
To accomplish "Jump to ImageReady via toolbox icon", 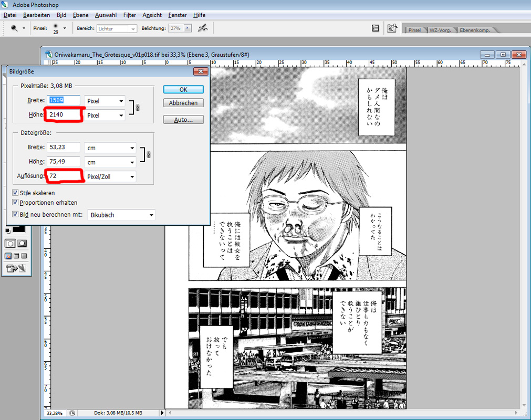I will pyautogui.click(x=16, y=268).
